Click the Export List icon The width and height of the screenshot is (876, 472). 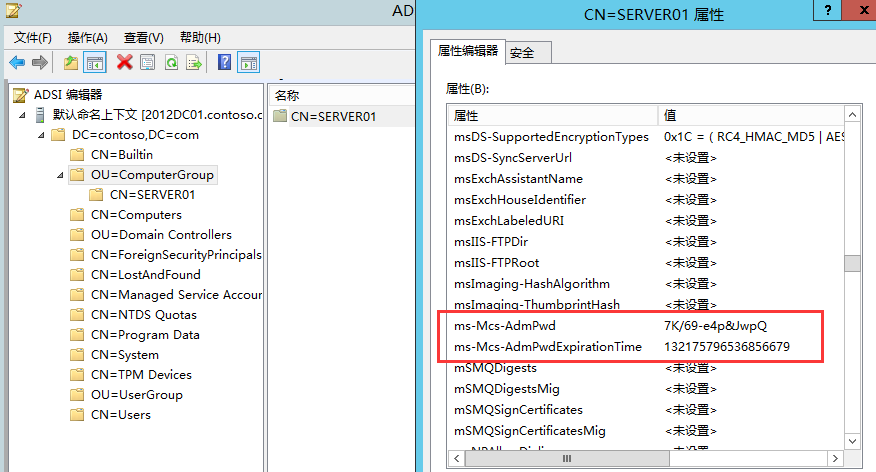tap(194, 62)
